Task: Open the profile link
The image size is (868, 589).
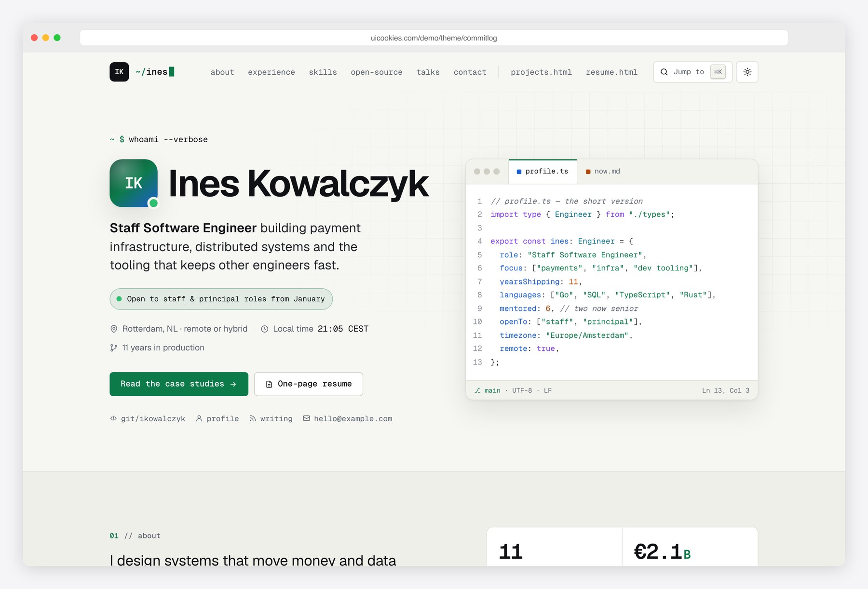Action: coord(217,419)
